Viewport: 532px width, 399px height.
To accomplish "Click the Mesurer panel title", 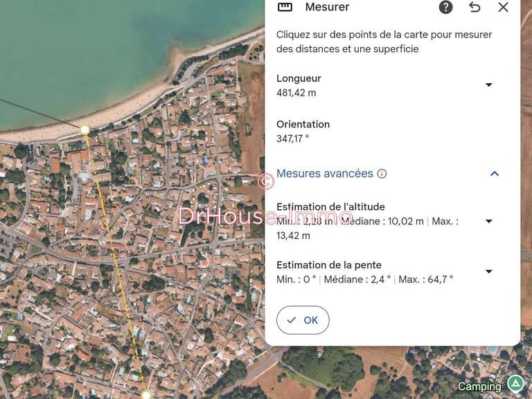I will click(x=327, y=7).
